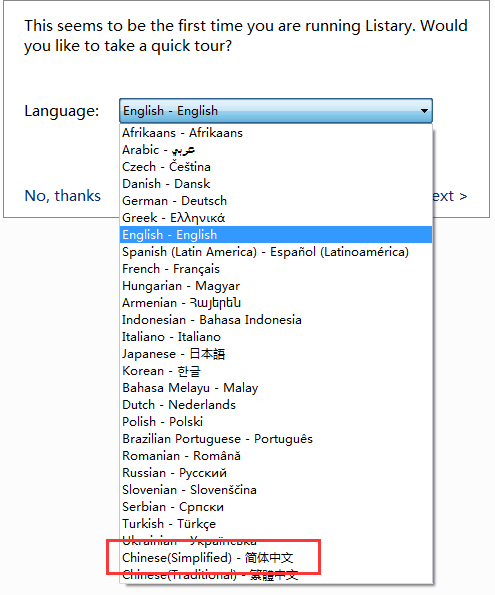495x595 pixels.
Task: Select Czech - Čeština option
Action: click(x=276, y=167)
